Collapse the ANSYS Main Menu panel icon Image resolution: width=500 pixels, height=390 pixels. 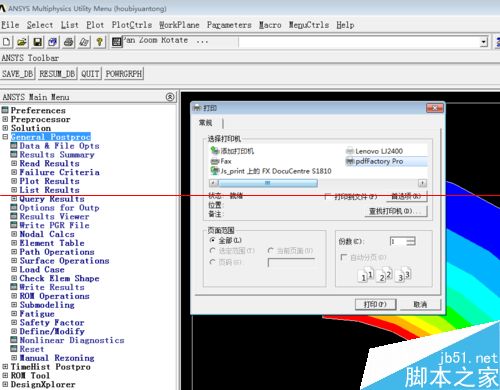pyautogui.click(x=170, y=97)
